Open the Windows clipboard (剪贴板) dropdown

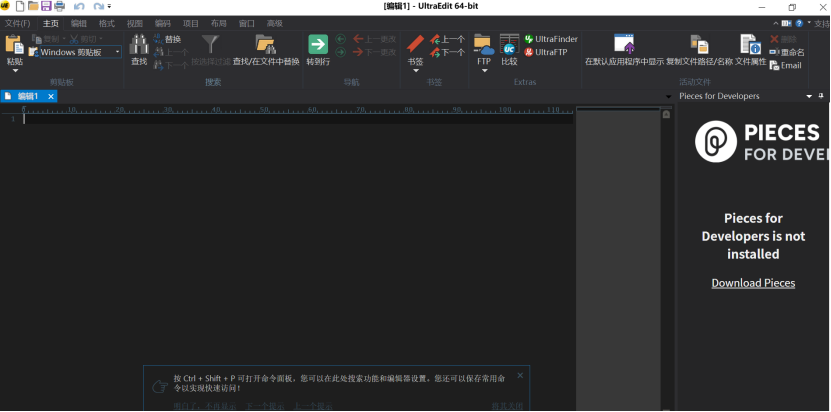(117, 52)
